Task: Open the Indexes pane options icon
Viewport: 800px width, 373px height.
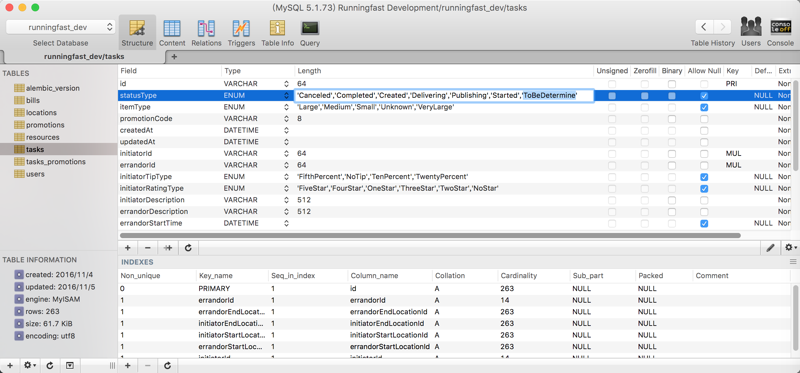Action: click(x=793, y=262)
